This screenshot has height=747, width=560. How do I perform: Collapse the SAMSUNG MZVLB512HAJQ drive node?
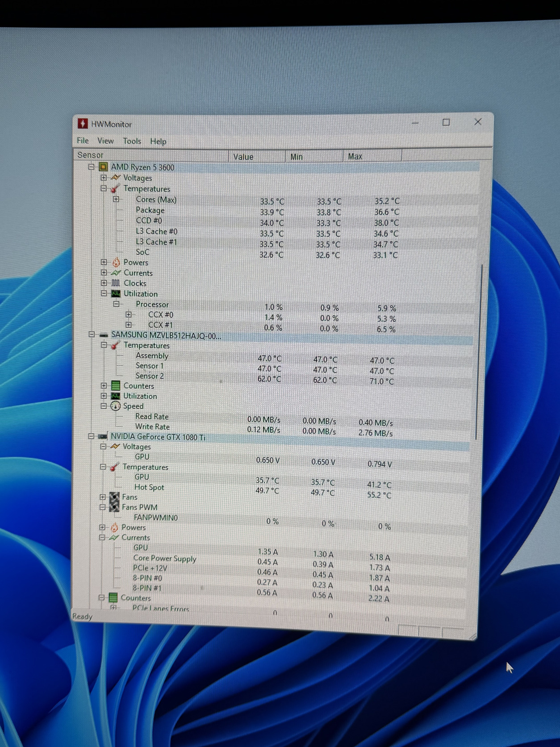click(x=92, y=335)
